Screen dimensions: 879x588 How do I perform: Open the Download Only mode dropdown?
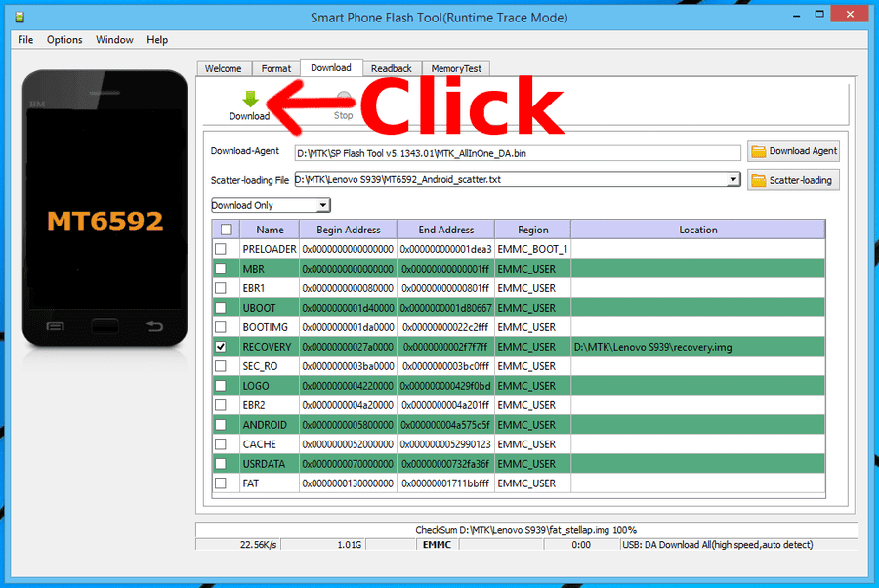[x=271, y=205]
